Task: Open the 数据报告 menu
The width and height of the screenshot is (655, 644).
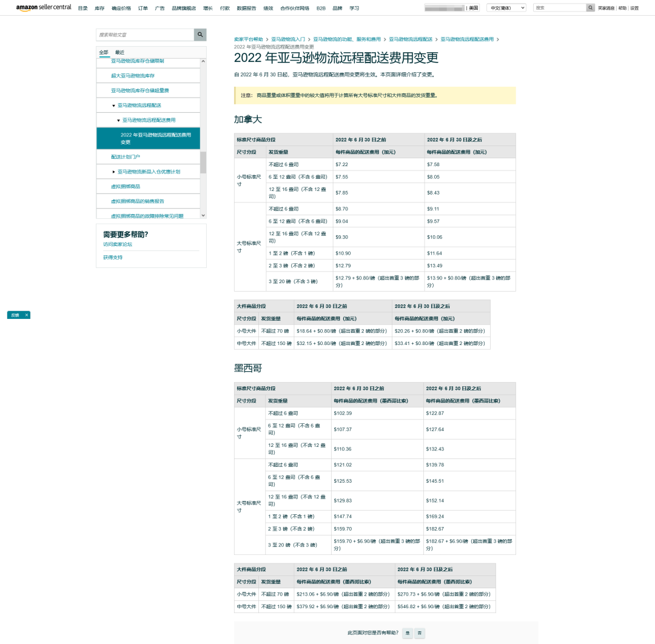Action: pyautogui.click(x=246, y=8)
